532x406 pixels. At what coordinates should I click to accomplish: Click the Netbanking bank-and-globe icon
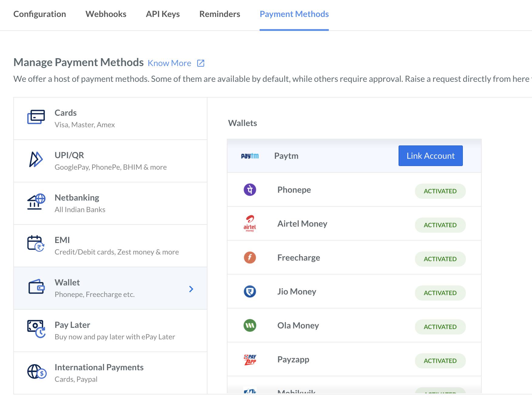36,202
